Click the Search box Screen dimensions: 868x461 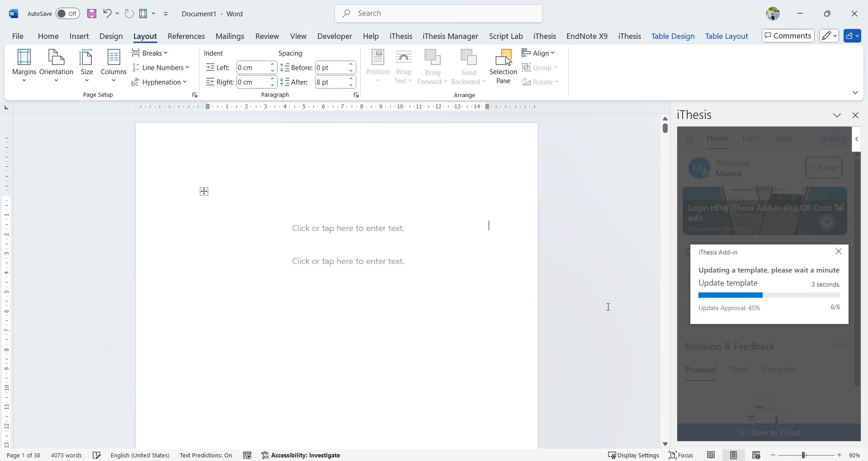pos(439,14)
